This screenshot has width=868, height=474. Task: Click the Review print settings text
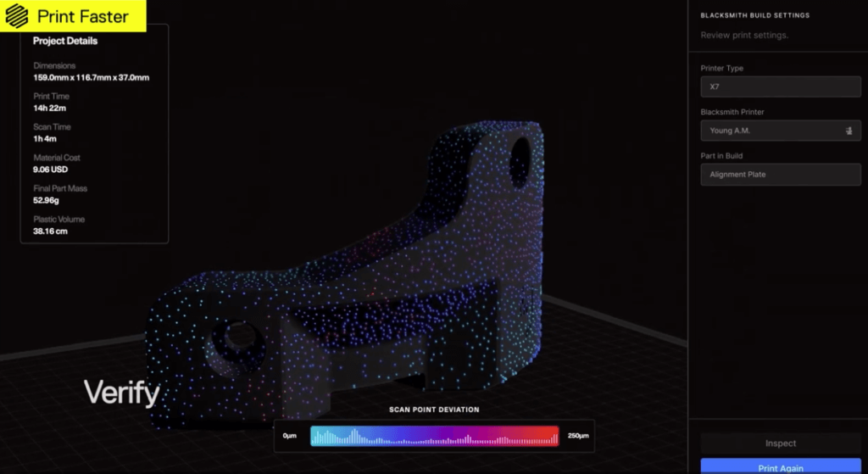click(744, 35)
